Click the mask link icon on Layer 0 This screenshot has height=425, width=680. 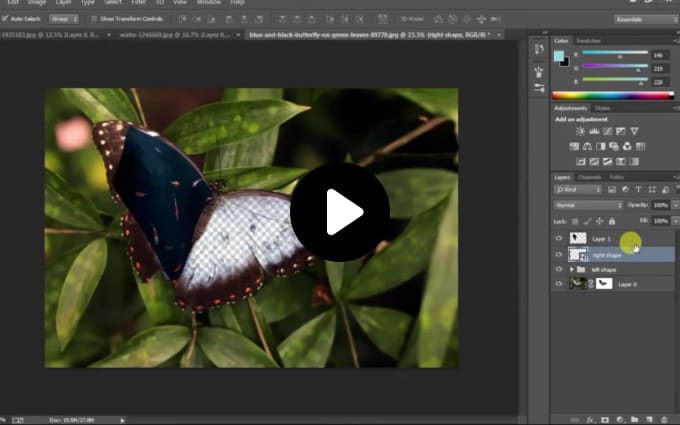click(x=591, y=284)
